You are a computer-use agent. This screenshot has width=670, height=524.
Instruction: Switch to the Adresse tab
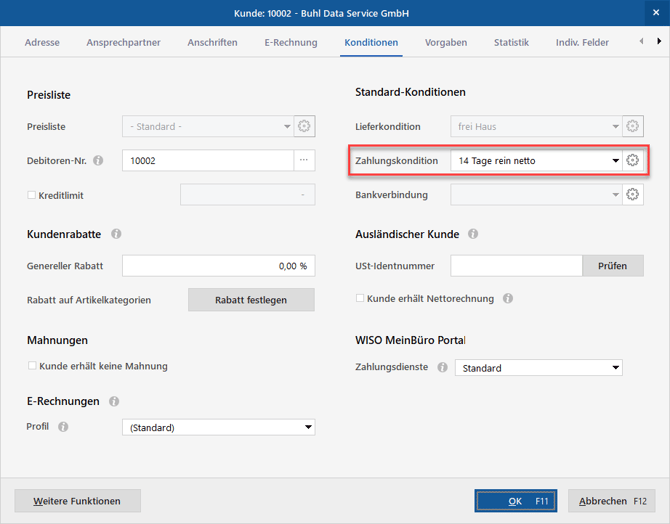[41, 43]
